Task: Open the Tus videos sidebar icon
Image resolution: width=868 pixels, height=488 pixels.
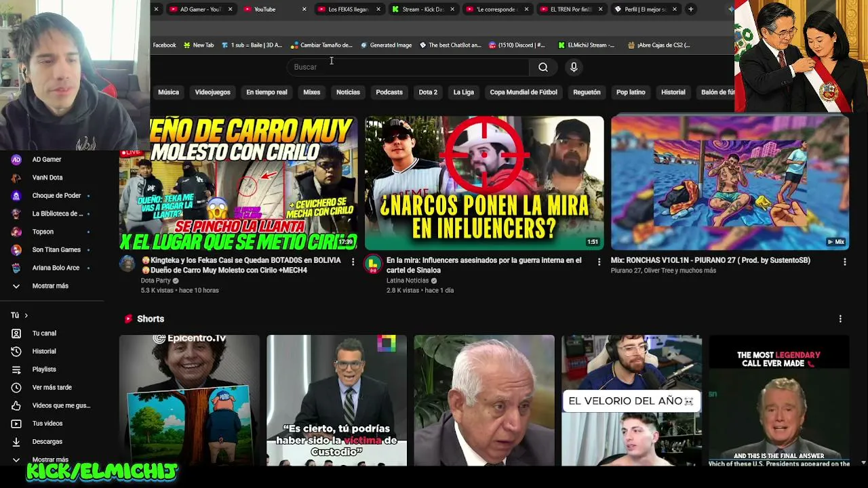Action: pos(16,424)
